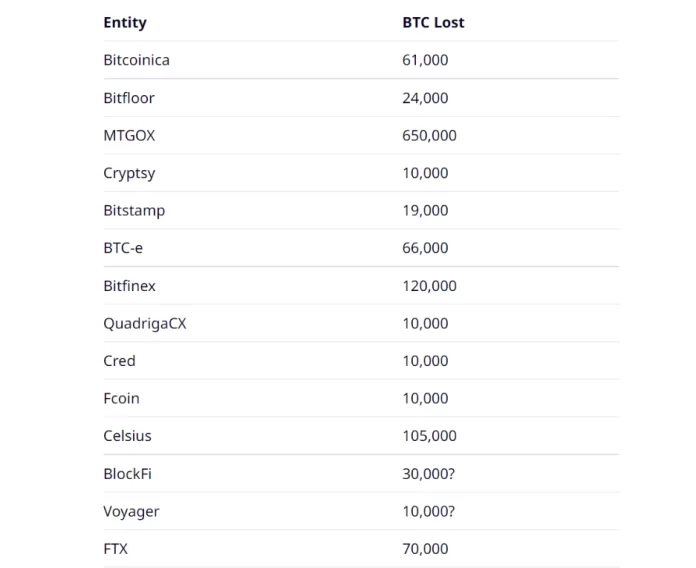
Task: Select the Bitcoinica entity name
Action: click(x=136, y=60)
